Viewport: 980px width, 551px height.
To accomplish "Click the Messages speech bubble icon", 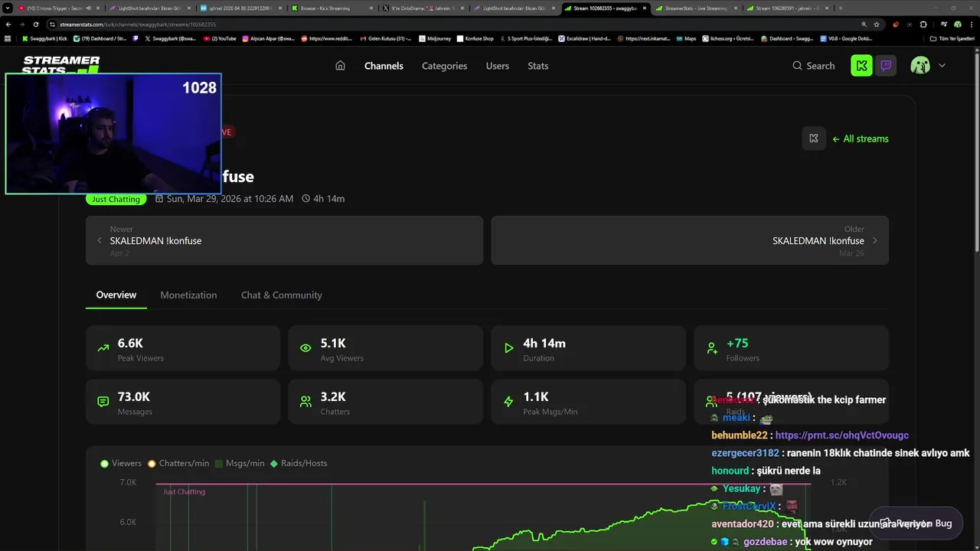I will (x=103, y=402).
